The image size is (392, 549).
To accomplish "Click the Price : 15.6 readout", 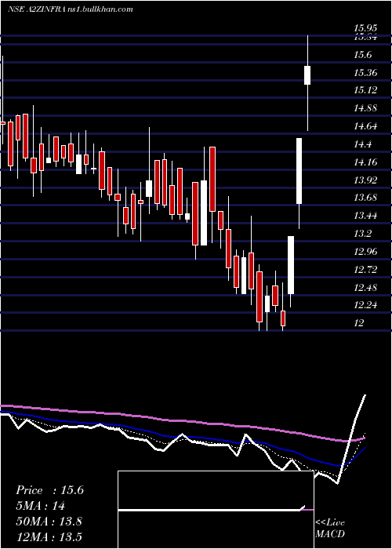I will [x=49, y=490].
